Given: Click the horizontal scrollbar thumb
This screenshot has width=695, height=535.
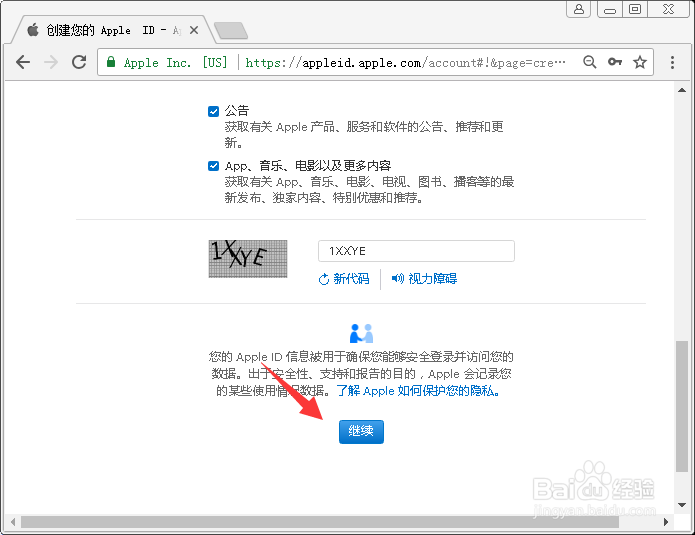Looking at the screenshot, I should (x=320, y=522).
